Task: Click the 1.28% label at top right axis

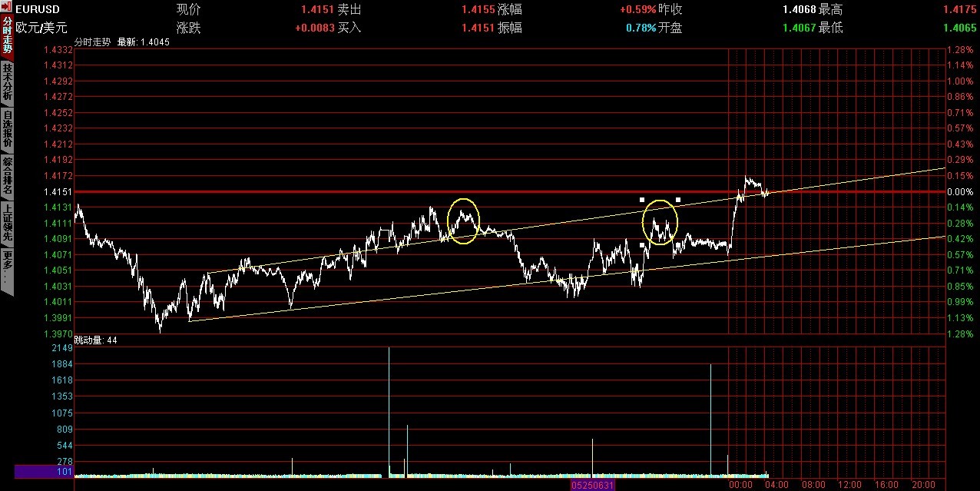Action: tap(959, 49)
